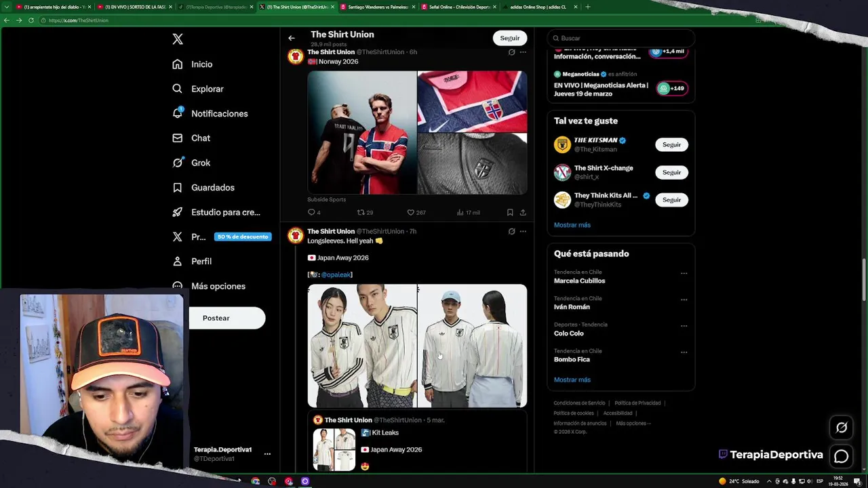The width and height of the screenshot is (868, 488).
Task: Open Chrome from the taskbar
Action: tap(255, 481)
